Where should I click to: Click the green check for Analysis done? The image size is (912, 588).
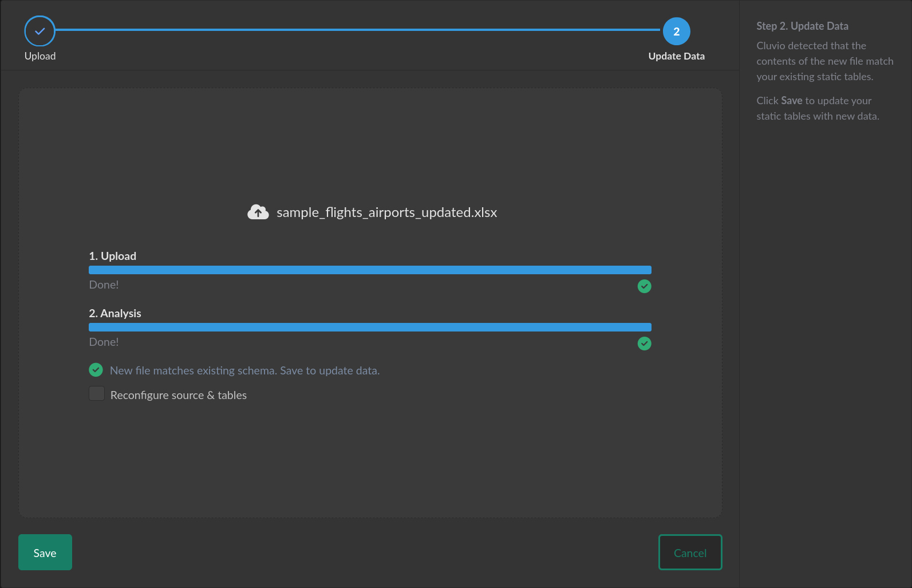(x=644, y=344)
